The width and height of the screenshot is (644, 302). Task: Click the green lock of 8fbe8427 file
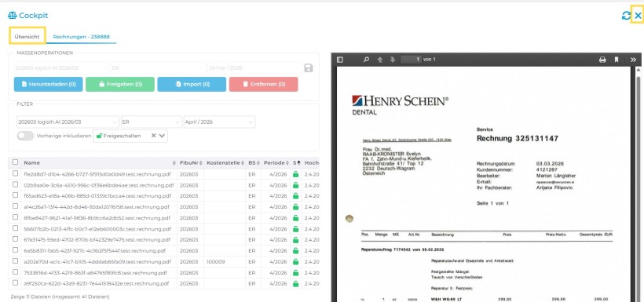(295, 218)
